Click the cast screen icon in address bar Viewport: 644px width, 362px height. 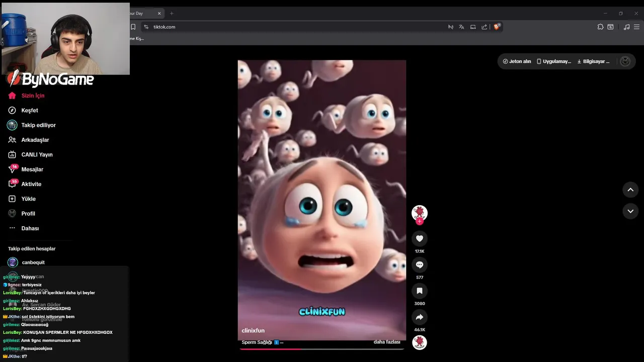[x=473, y=27]
